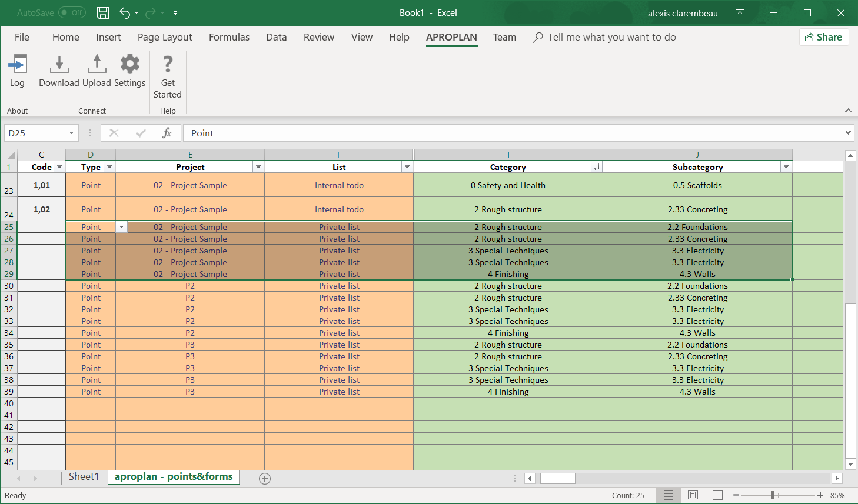Viewport: 858px width, 504px height.
Task: Save the workbook with Save icon
Action: tap(103, 13)
